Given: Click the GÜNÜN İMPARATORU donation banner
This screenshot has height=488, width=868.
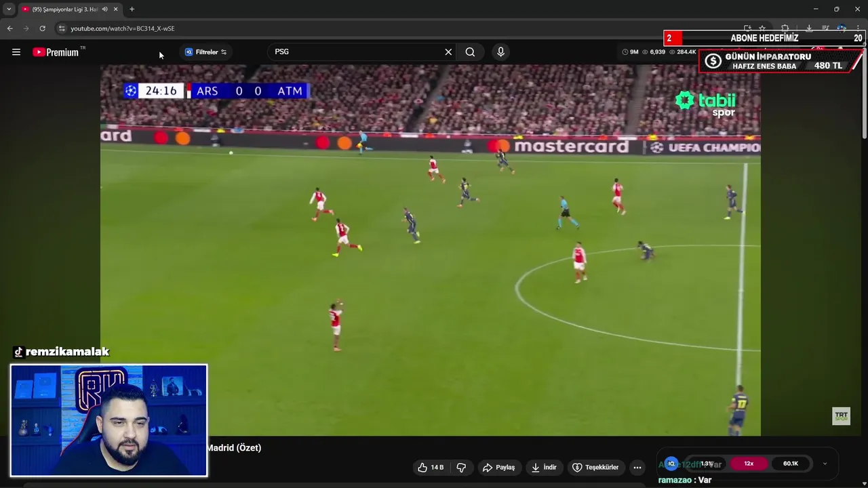Looking at the screenshot, I should pyautogui.click(x=781, y=61).
